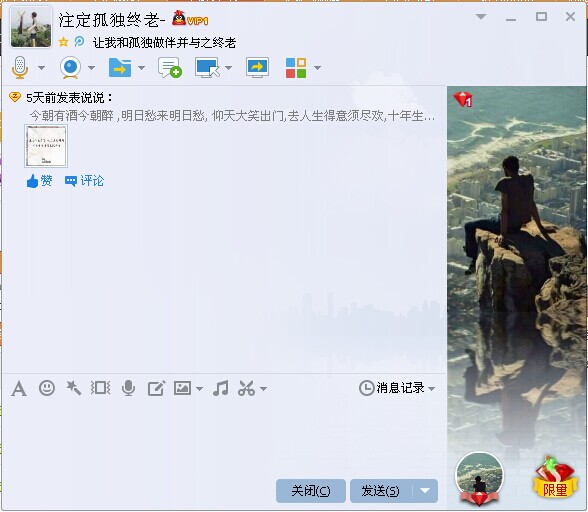Start a voice call with microphone icon
Viewport: 588px width, 512px height.
pyautogui.click(x=20, y=68)
